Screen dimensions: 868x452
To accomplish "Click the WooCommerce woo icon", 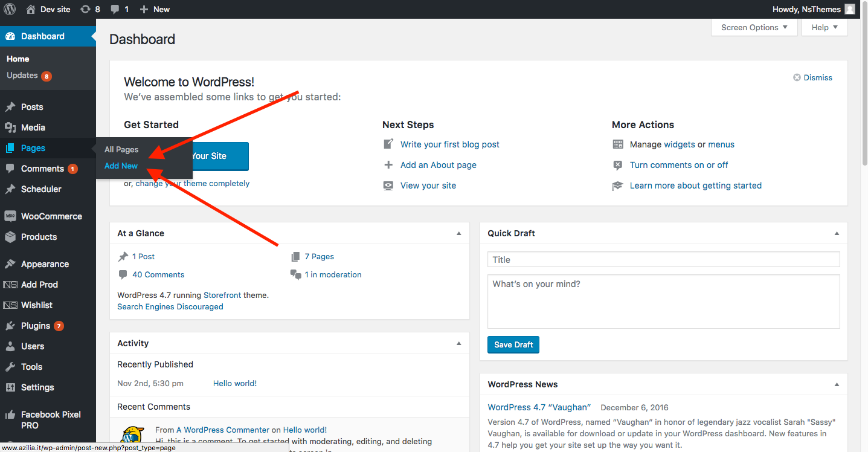I will (10, 216).
